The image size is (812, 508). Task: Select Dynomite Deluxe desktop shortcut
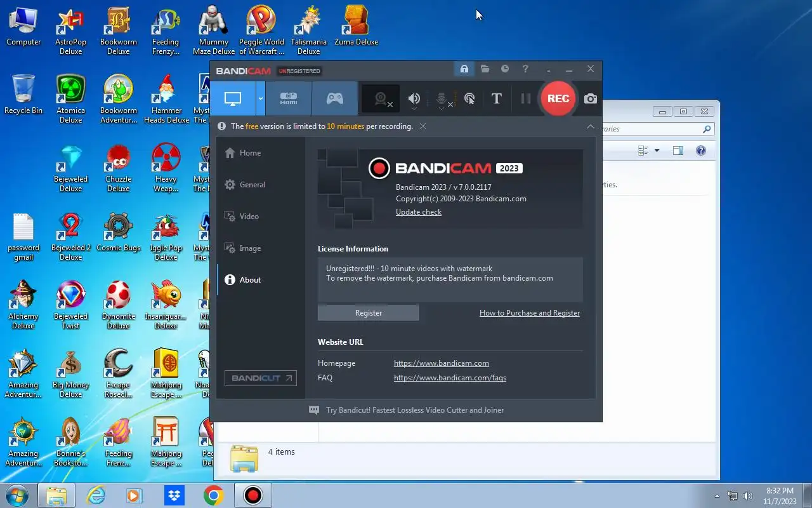(x=119, y=306)
